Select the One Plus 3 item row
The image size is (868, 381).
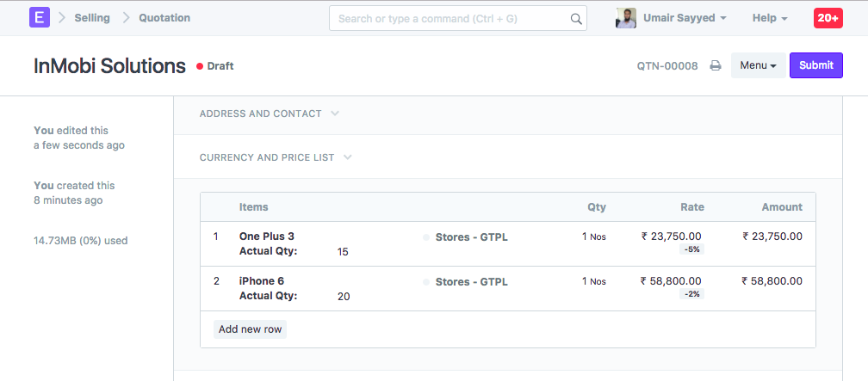(x=267, y=237)
